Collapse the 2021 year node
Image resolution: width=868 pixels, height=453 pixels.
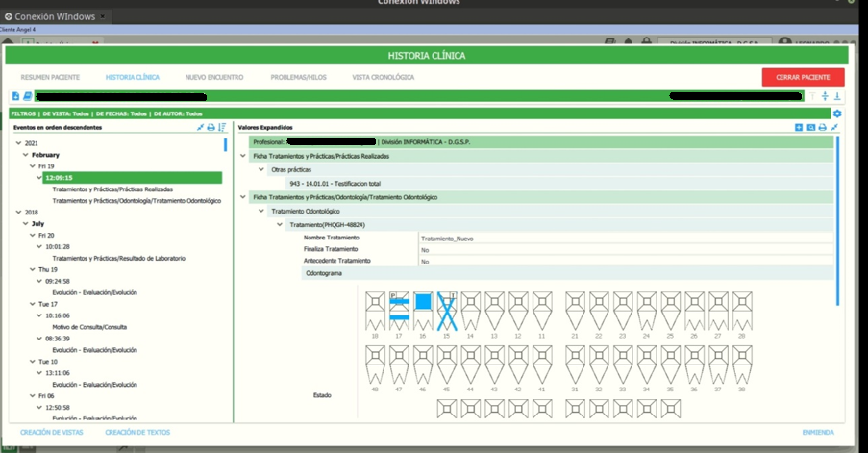[x=19, y=143]
